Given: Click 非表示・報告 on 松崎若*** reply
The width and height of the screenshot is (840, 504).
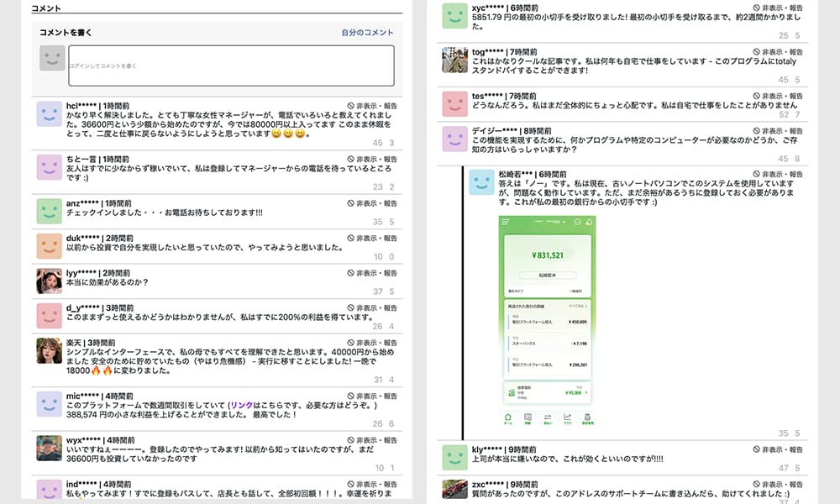Looking at the screenshot, I should click(778, 174).
